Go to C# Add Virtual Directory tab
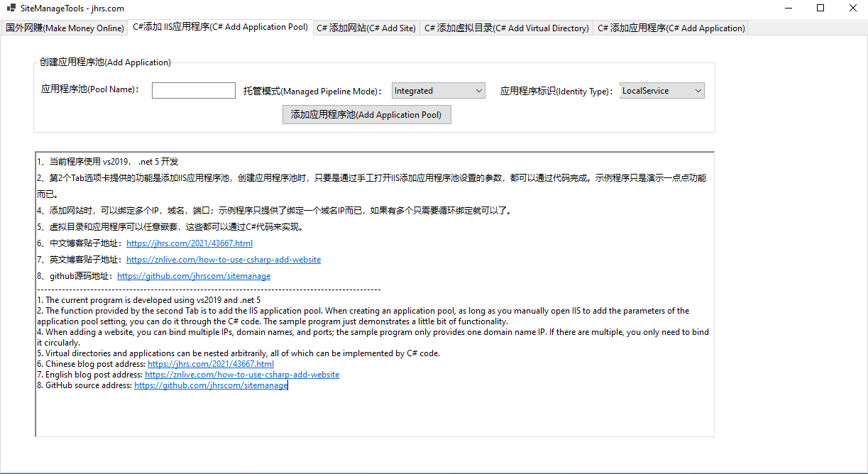Screen dimensions: 868x474 pos(507,28)
